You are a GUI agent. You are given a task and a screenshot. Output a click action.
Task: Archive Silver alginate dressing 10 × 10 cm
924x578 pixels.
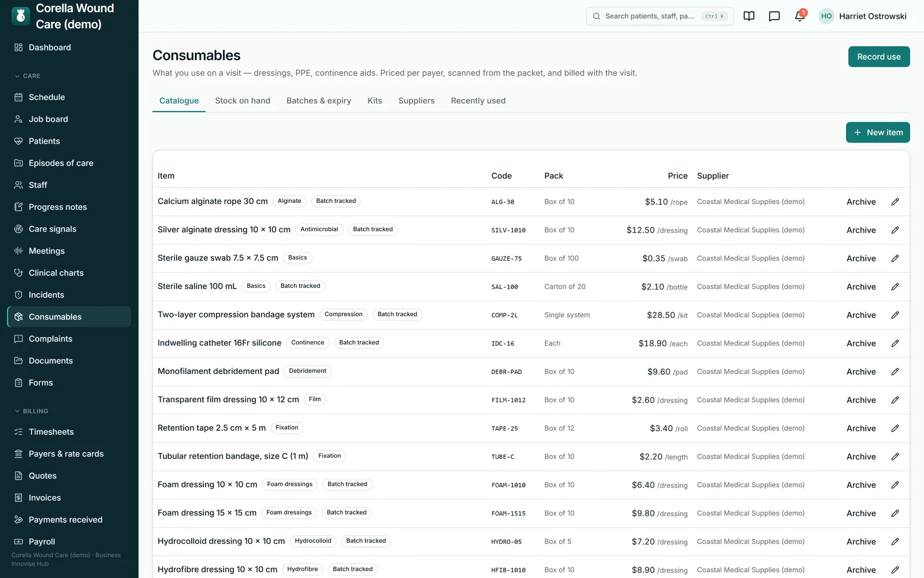pyautogui.click(x=861, y=230)
